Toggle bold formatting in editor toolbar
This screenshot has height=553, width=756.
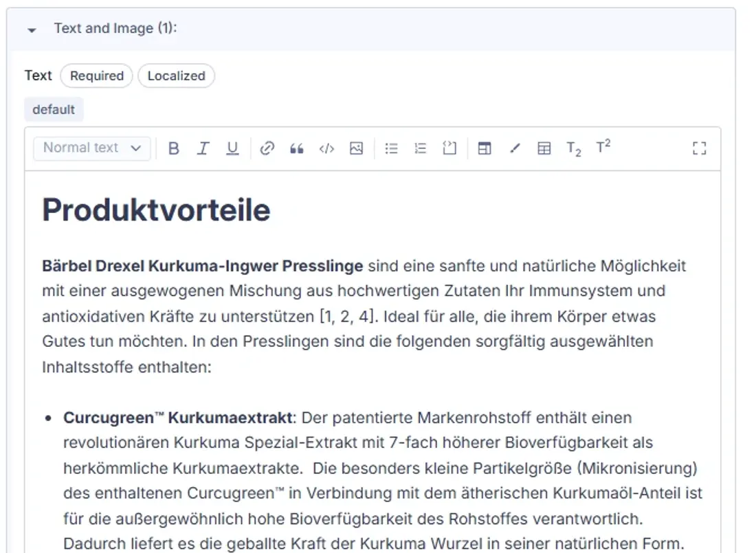(x=174, y=148)
